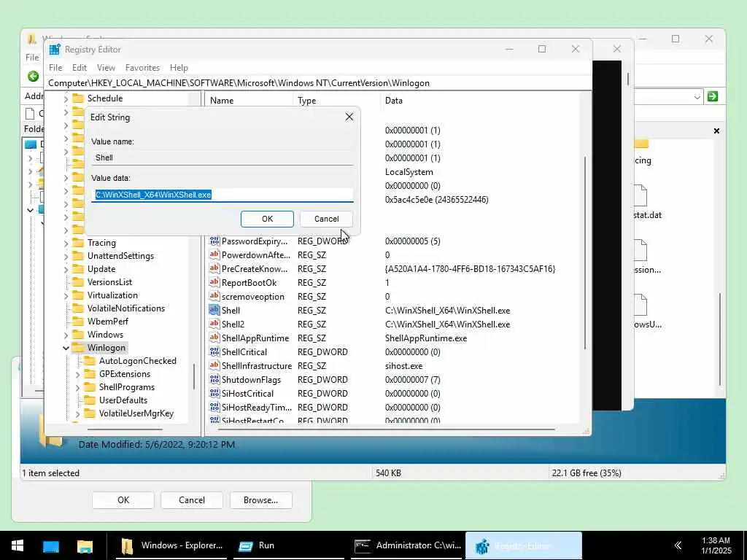Viewport: 747px width, 560px height.
Task: Click the green Go arrow in Explorer address bar
Action: (x=713, y=97)
